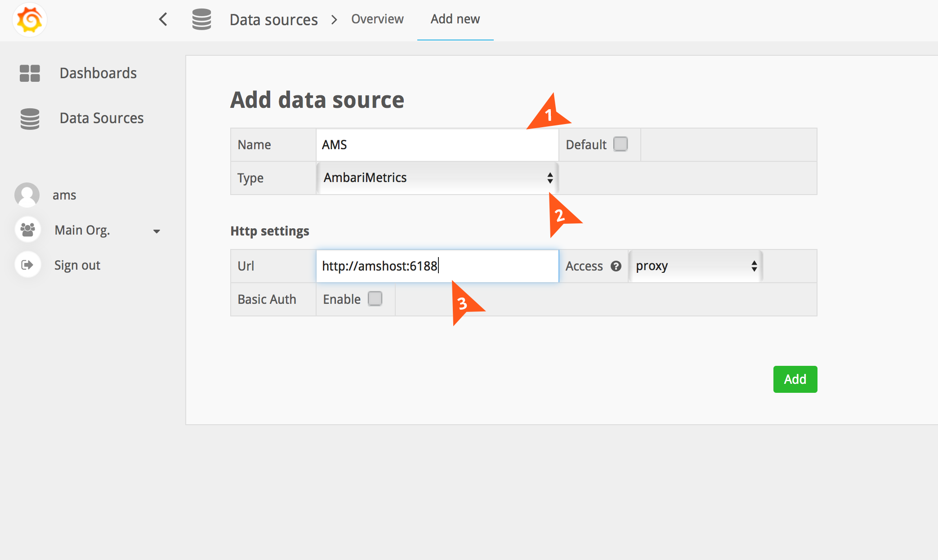The height and width of the screenshot is (560, 938).
Task: Select the Add new tab
Action: click(455, 19)
